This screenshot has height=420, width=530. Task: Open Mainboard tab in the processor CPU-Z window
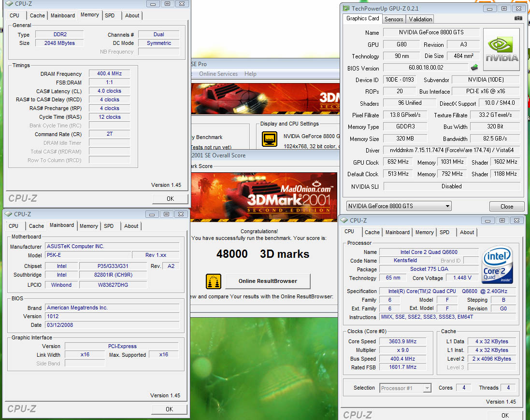(x=398, y=232)
